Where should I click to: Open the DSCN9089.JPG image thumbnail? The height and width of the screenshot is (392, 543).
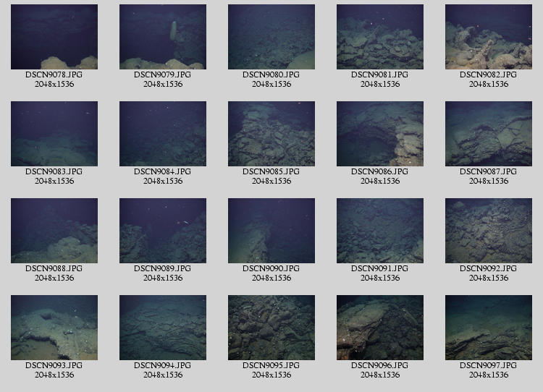[x=163, y=231]
